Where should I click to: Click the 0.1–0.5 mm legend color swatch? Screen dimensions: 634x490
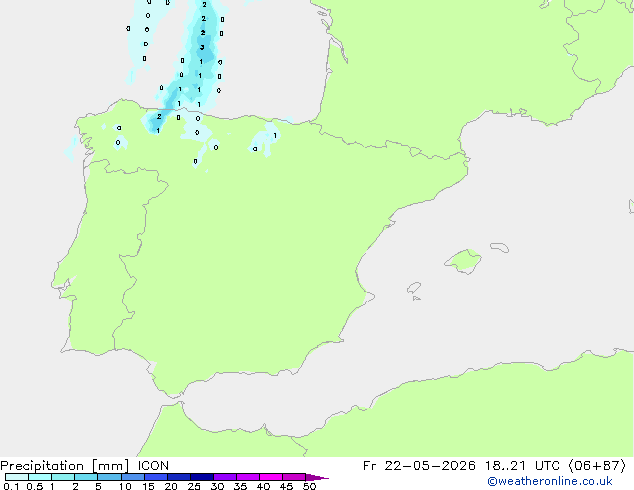17,477
